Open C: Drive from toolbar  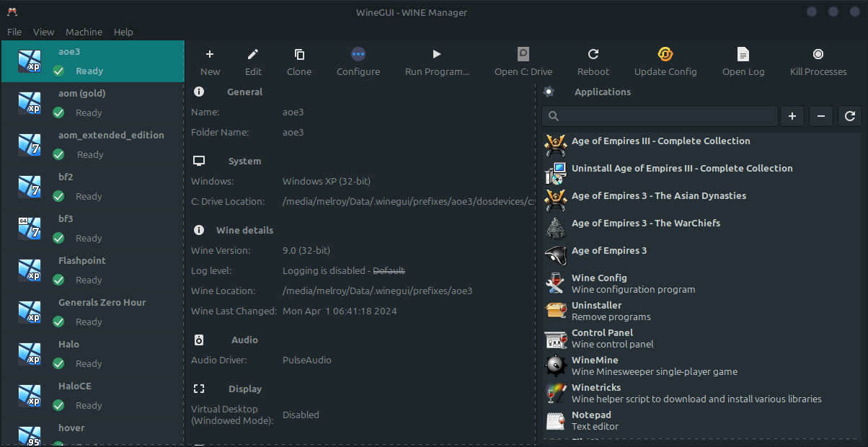[x=523, y=55]
